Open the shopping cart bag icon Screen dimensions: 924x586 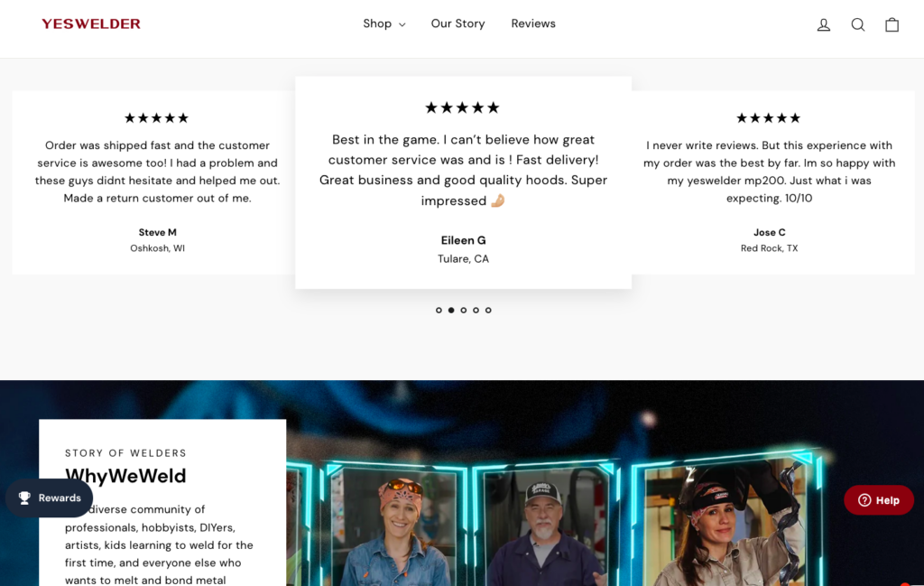click(892, 24)
